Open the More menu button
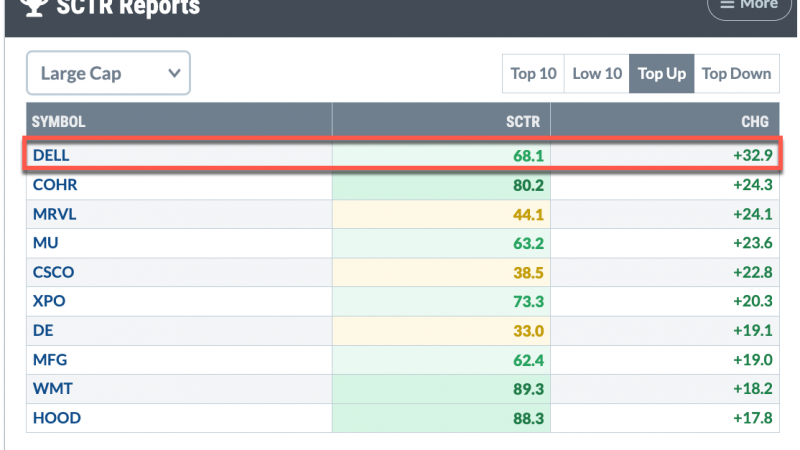Screen dimensions: 800x450 (x=749, y=5)
